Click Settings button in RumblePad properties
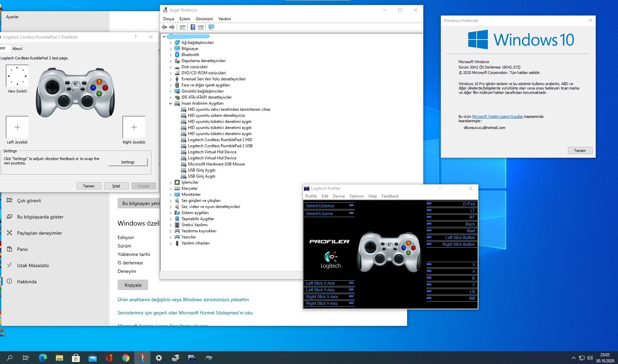This screenshot has height=364, width=618. coord(128,162)
